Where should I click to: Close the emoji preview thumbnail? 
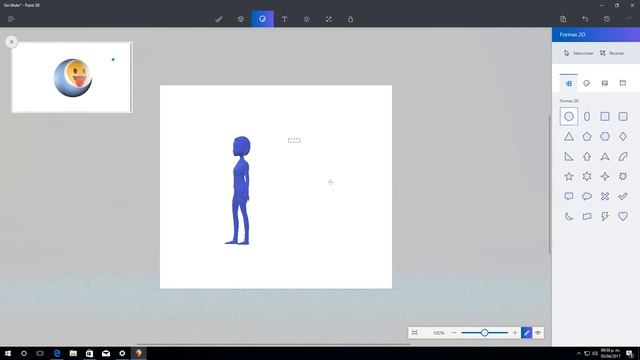(11, 42)
